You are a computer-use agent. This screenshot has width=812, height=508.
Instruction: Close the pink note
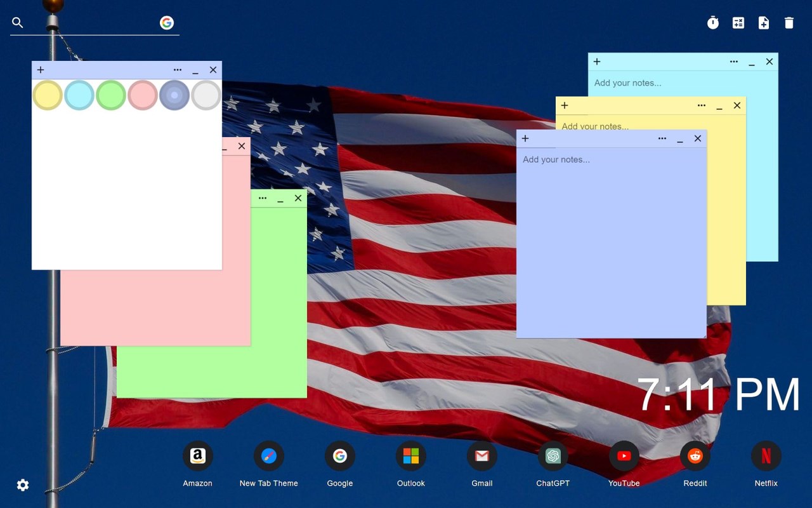tap(242, 146)
